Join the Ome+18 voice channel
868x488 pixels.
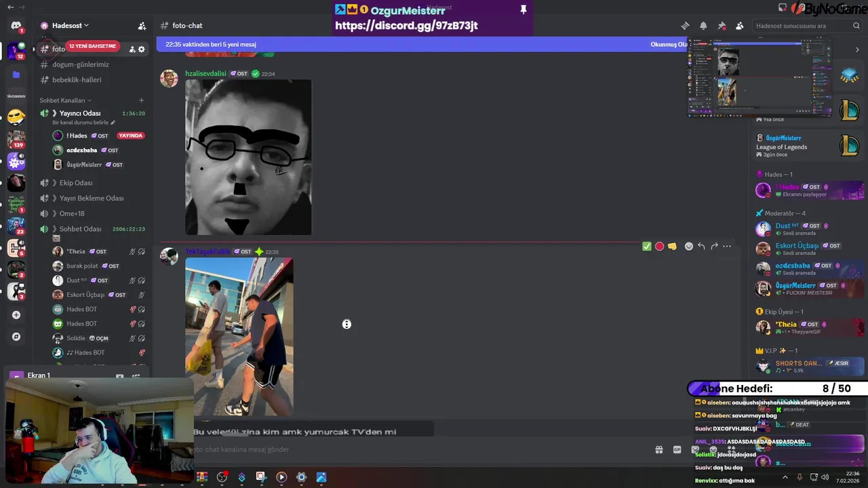(x=71, y=213)
